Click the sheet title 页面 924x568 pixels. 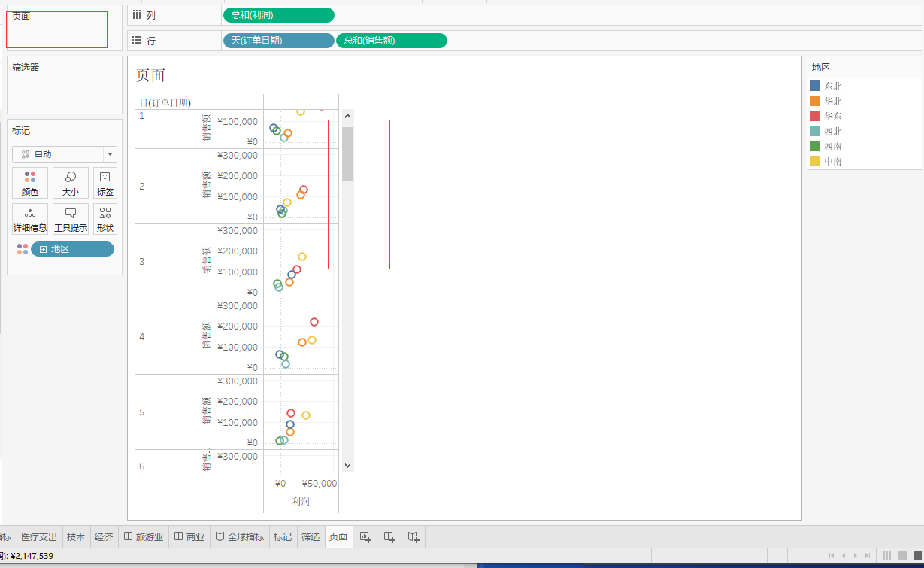click(x=150, y=75)
